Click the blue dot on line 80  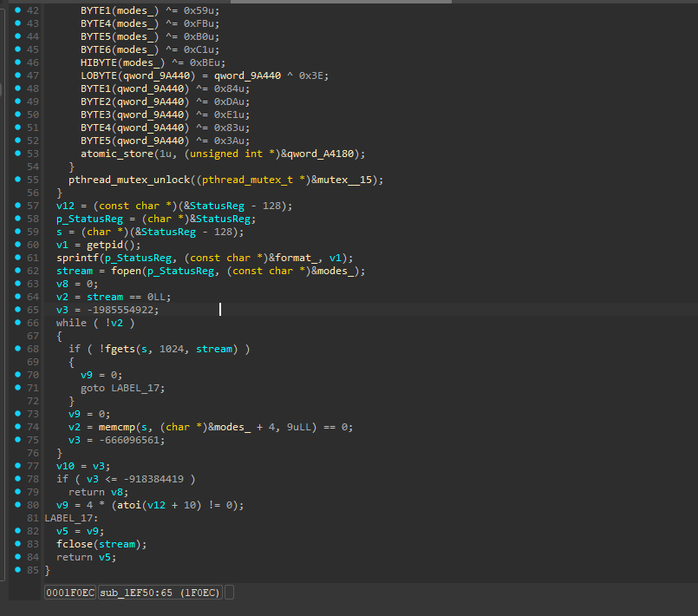pyautogui.click(x=18, y=505)
